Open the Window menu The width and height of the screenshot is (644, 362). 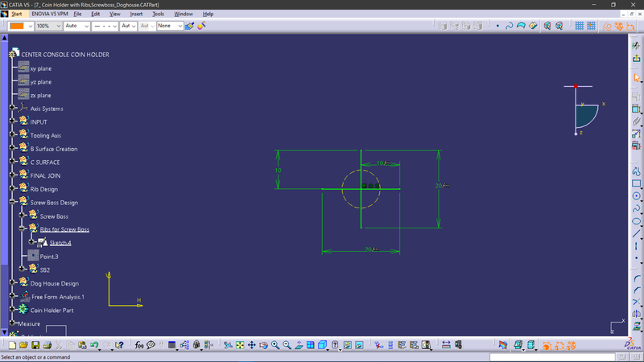tap(184, 14)
